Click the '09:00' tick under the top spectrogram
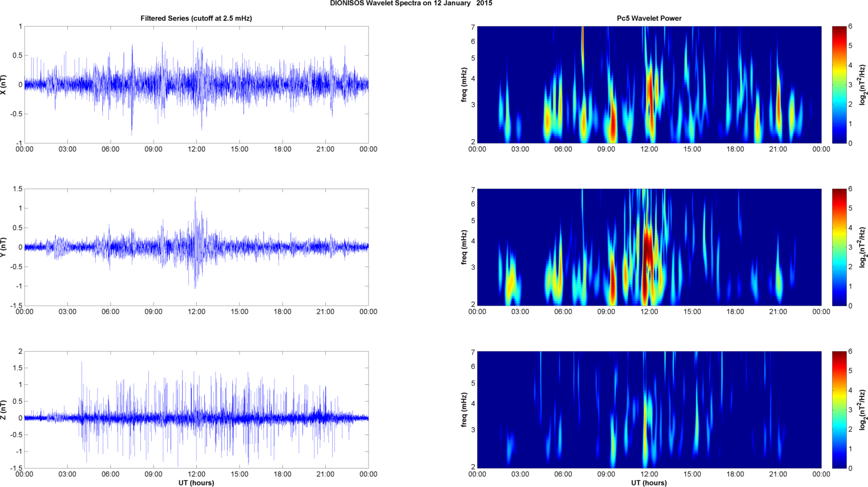868x487 pixels. point(606,149)
